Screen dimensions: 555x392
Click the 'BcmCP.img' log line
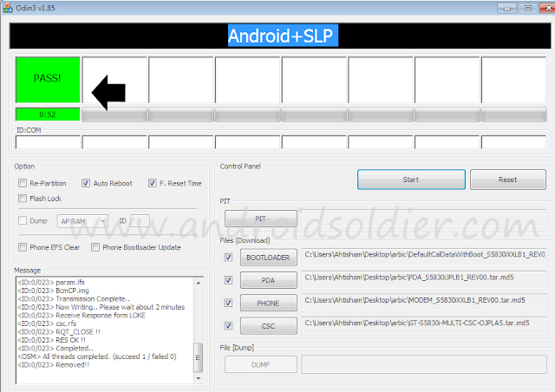tap(53, 291)
